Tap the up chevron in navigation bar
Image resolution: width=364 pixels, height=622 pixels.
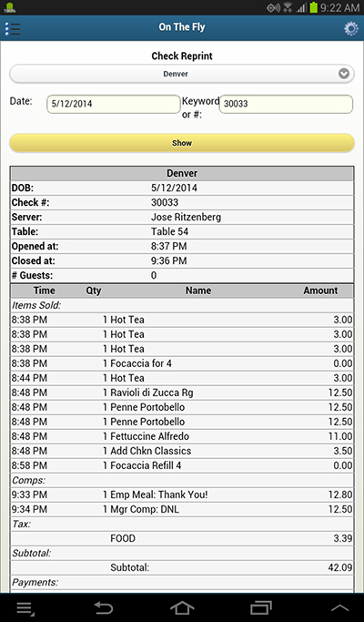339,607
